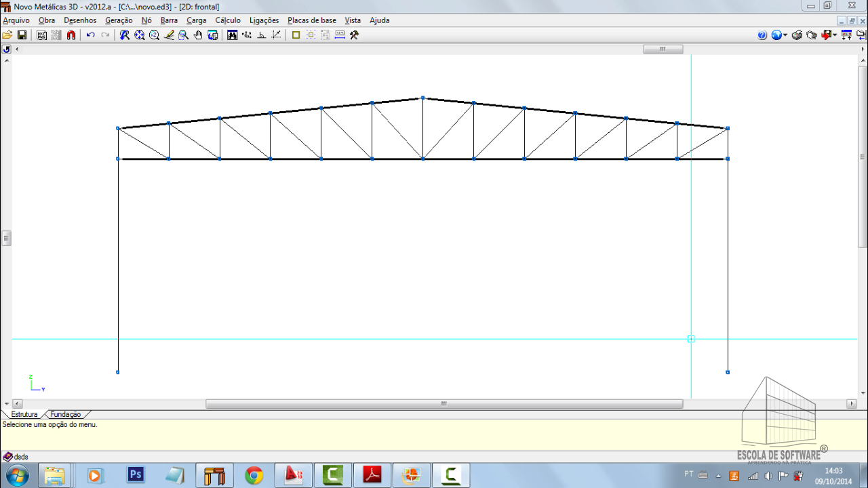Click the horizontal scrollbar right arrow

click(x=852, y=404)
